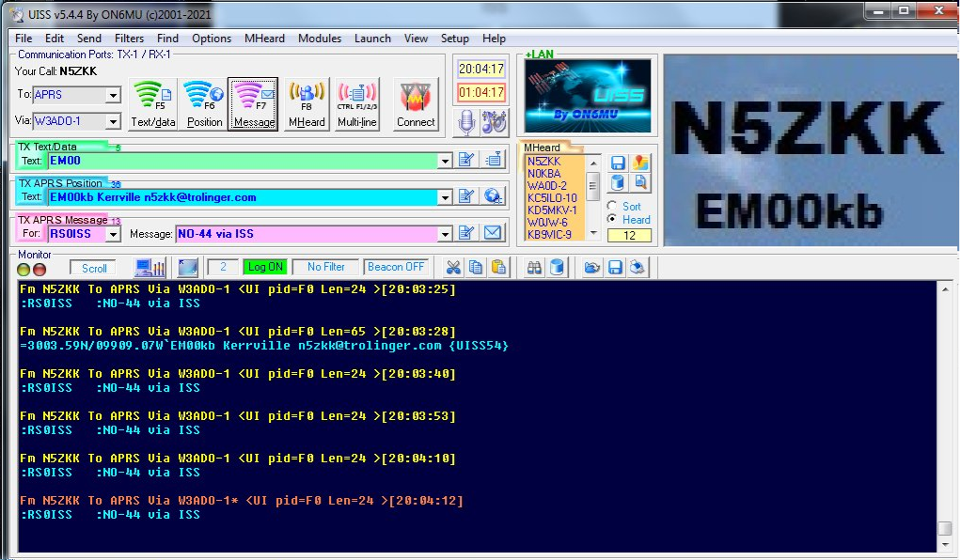Click the monitor print icon
Image resolution: width=960 pixels, height=560 pixels.
point(637,268)
